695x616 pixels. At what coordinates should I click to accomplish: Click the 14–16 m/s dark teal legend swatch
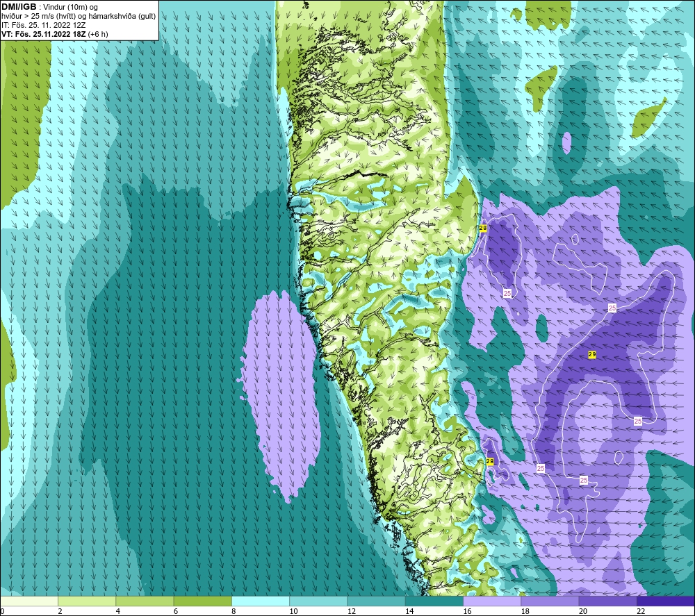click(434, 601)
